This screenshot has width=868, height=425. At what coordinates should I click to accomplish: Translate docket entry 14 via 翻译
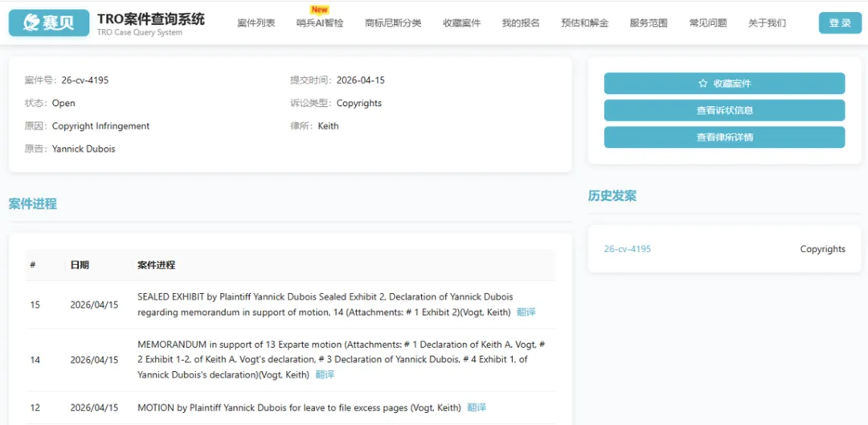[325, 375]
